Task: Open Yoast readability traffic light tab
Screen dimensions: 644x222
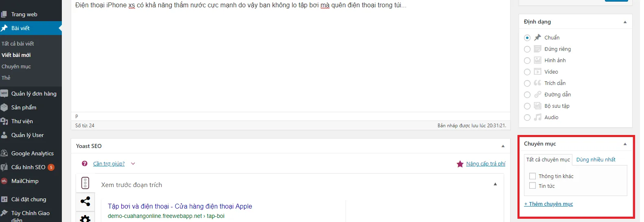Action: [x=85, y=183]
